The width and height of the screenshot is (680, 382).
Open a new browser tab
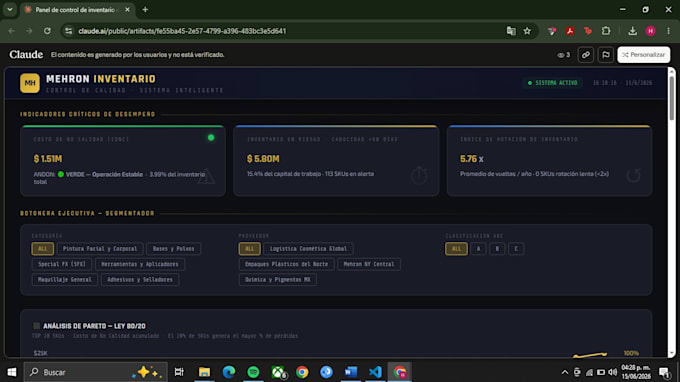(x=145, y=10)
